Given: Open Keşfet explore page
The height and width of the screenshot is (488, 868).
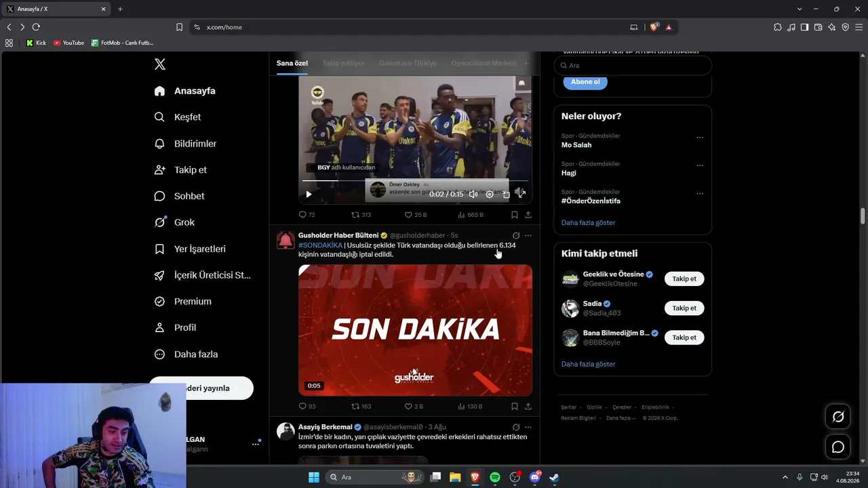Looking at the screenshot, I should pyautogui.click(x=178, y=117).
